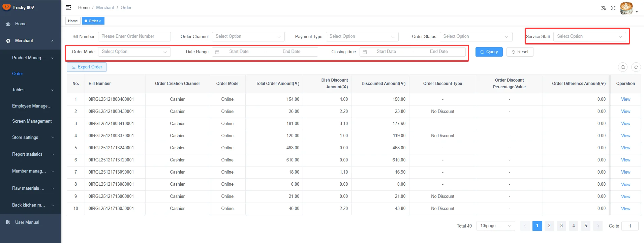Viewport: 644px width, 243px height.
Task: Click Closing Time Start Date field
Action: [x=386, y=52]
